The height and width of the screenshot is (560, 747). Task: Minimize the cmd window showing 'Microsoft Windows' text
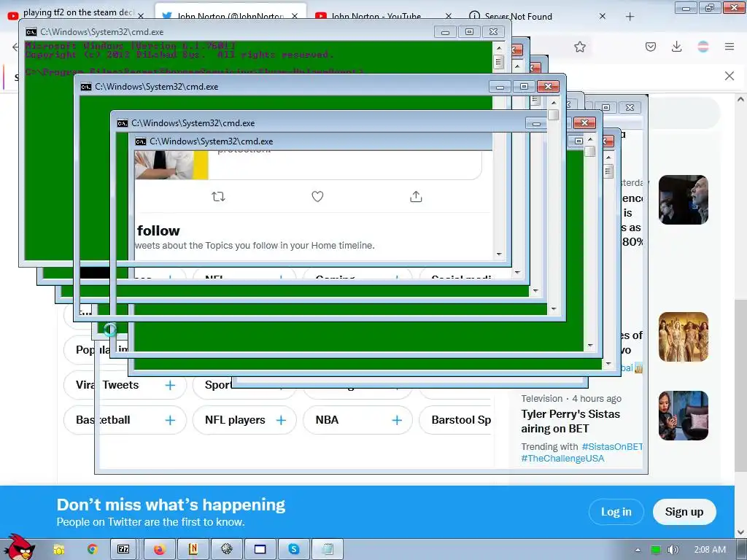pyautogui.click(x=445, y=32)
